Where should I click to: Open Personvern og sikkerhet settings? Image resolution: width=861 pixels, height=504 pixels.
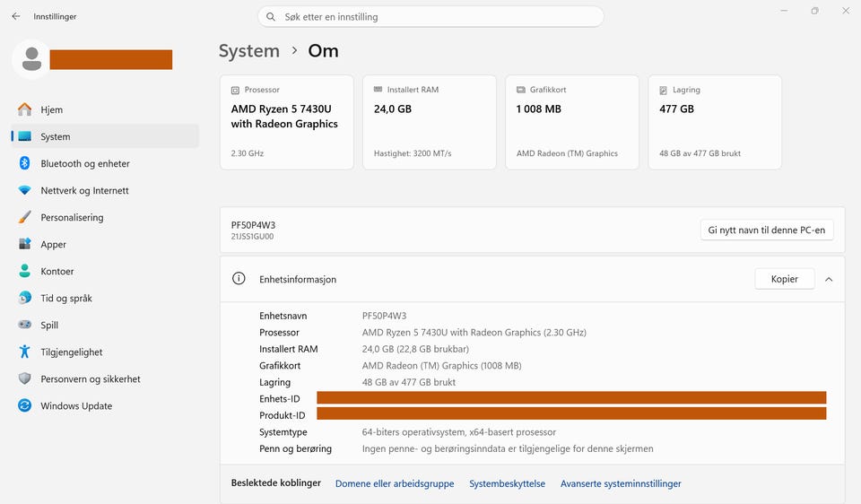coord(105,378)
